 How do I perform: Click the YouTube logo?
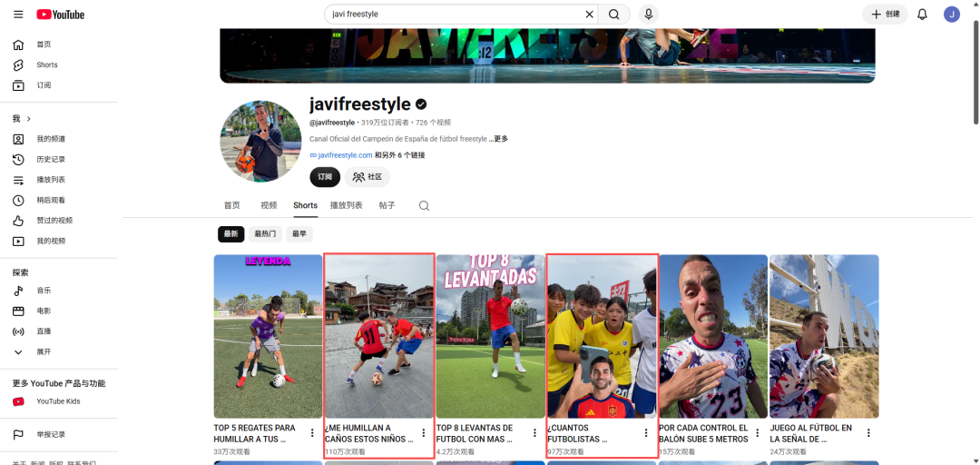[60, 15]
